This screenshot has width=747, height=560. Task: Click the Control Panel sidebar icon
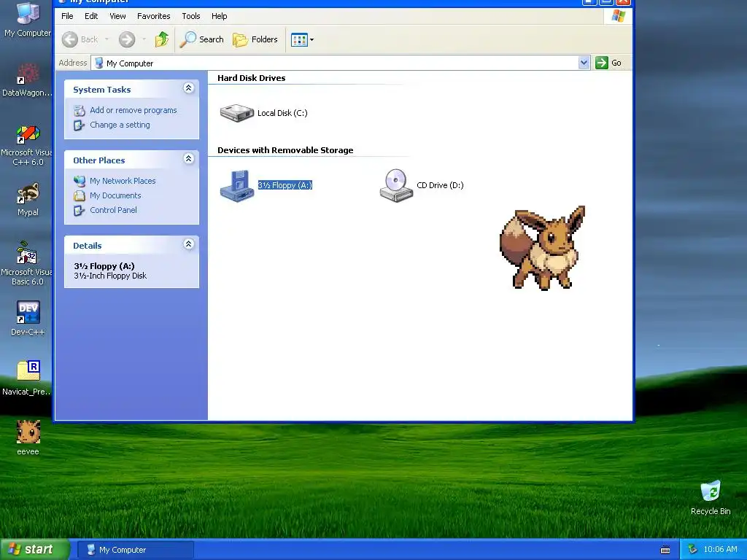(x=79, y=211)
